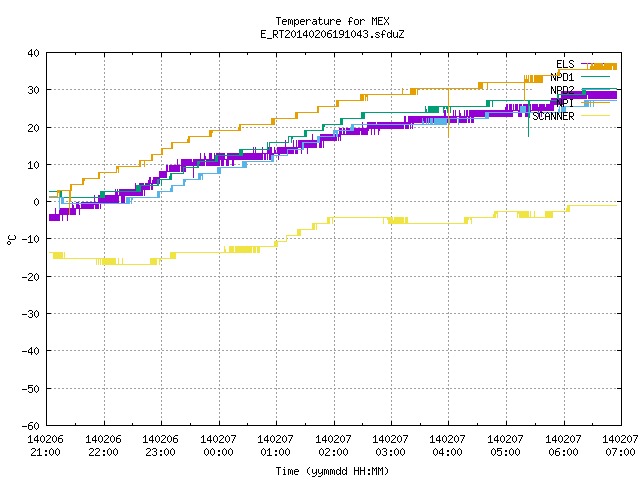The image size is (640, 480).
Task: Click the y-axis tick label -30
Action: (31, 314)
